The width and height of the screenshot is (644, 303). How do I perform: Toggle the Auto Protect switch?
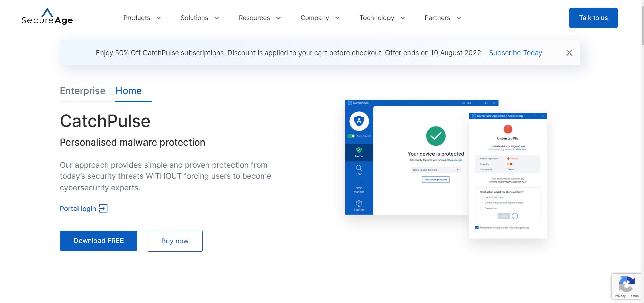351,136
